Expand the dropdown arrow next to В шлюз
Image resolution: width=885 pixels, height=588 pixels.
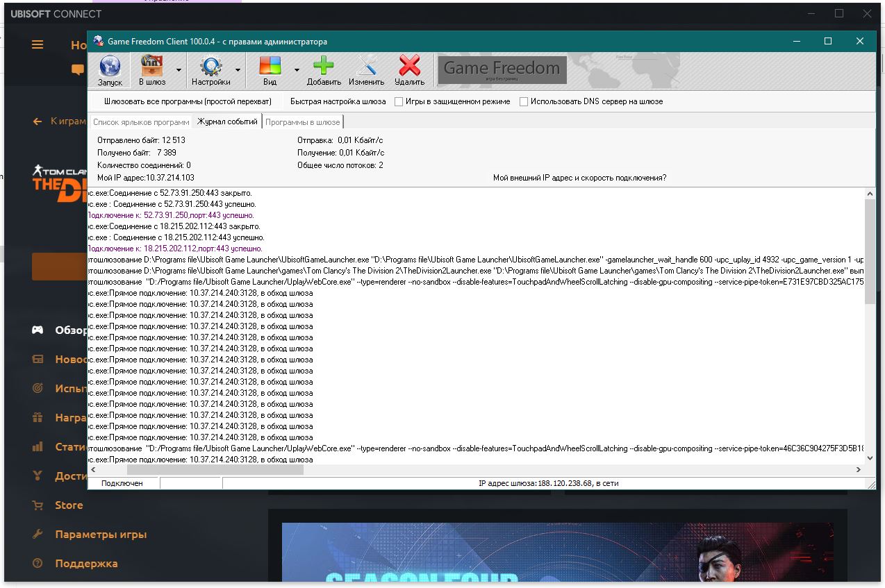pos(179,70)
